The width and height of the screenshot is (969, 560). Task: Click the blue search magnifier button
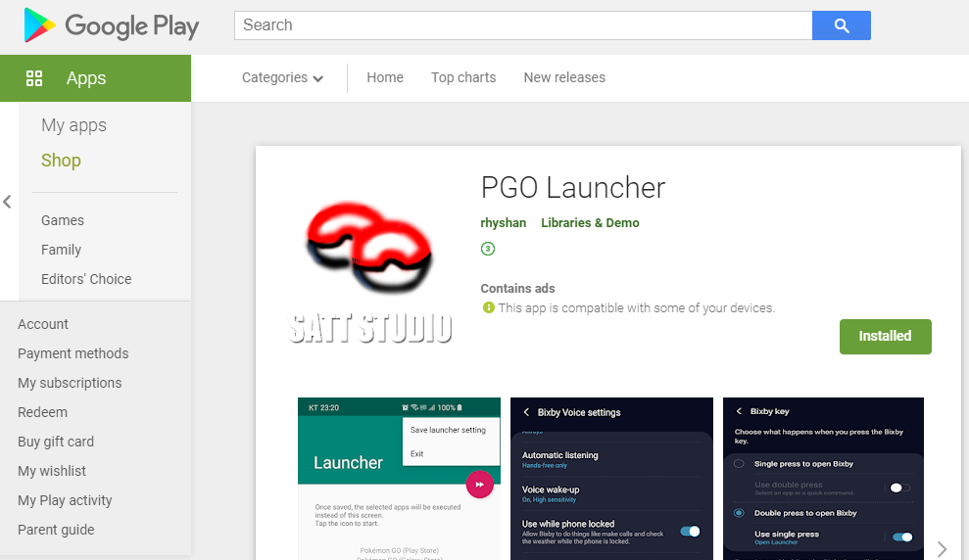[841, 25]
